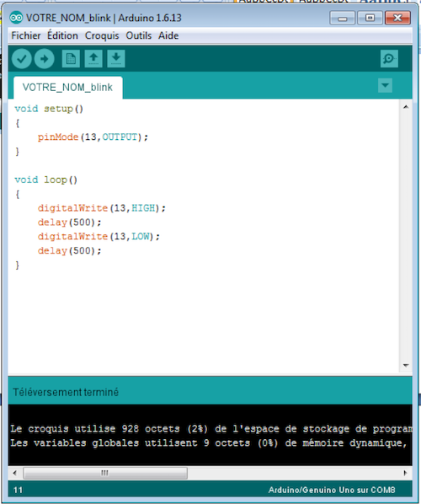
Task: Click the Arduino logo in the title bar
Action: click(x=16, y=18)
